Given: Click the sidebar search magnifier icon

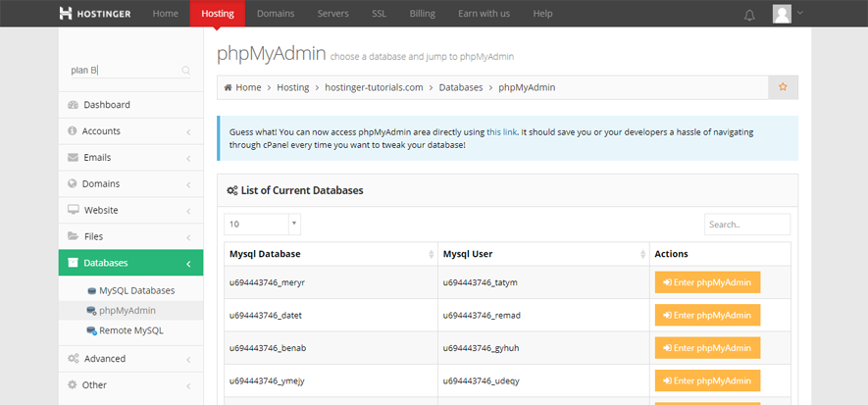Looking at the screenshot, I should pos(186,71).
